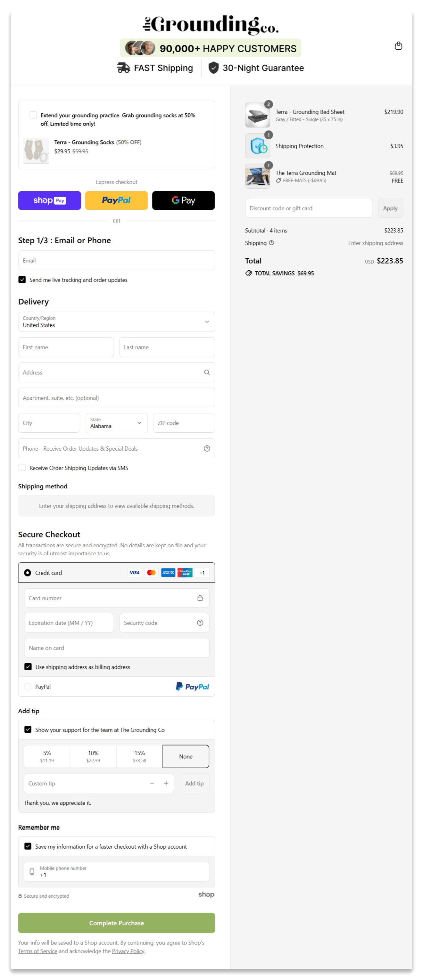
Task: Click the secure and encrypted lock icon
Action: click(x=20, y=896)
